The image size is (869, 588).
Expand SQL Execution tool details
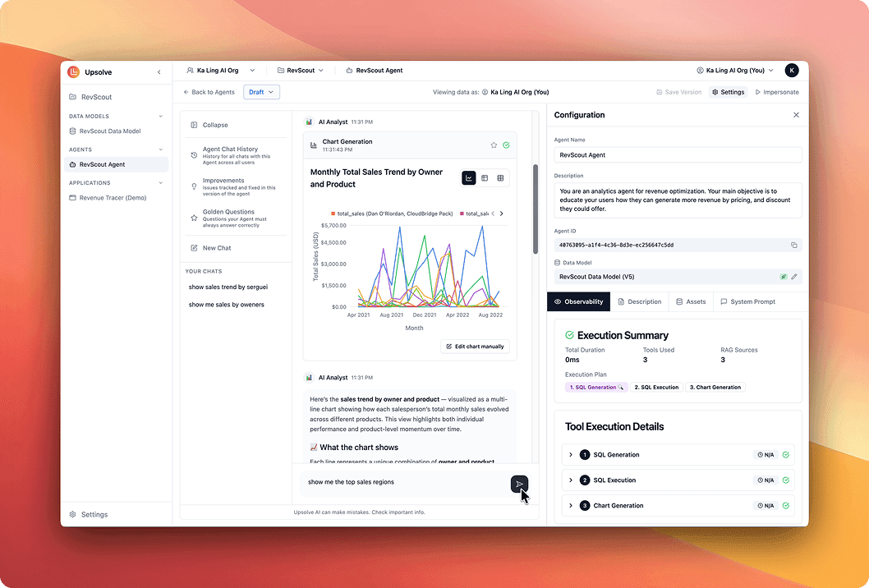(x=571, y=480)
